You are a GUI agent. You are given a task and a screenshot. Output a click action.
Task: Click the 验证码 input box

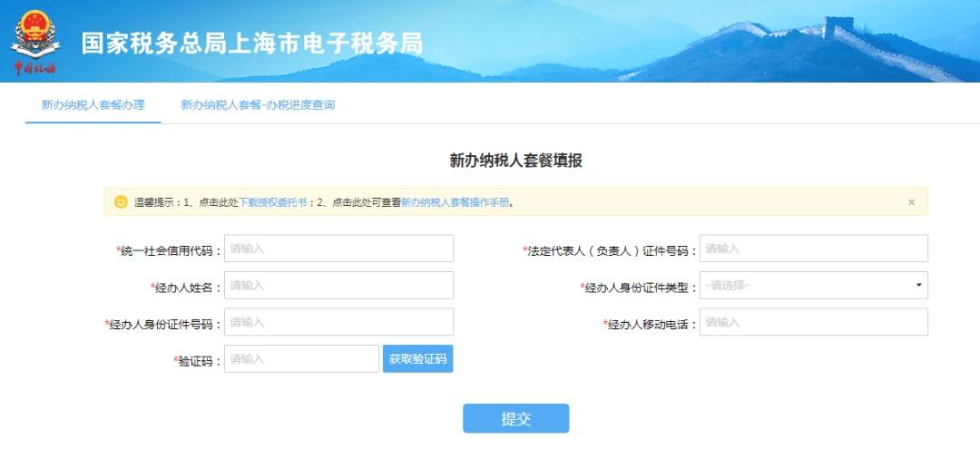click(x=301, y=359)
